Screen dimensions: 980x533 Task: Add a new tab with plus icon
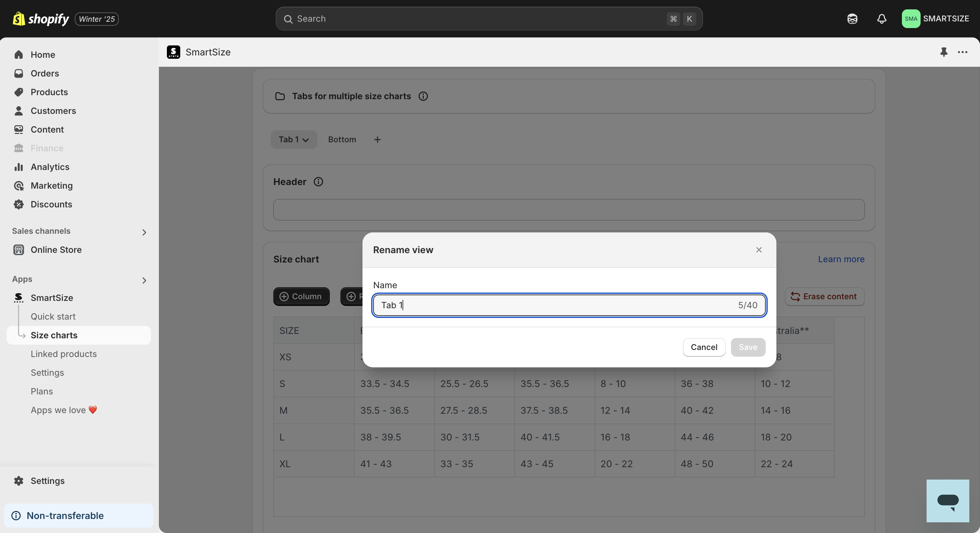point(378,140)
